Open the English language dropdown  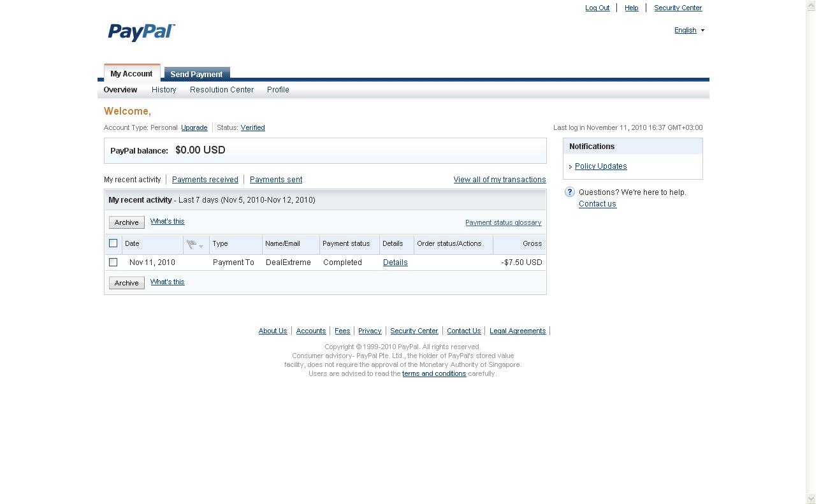pyautogui.click(x=689, y=30)
